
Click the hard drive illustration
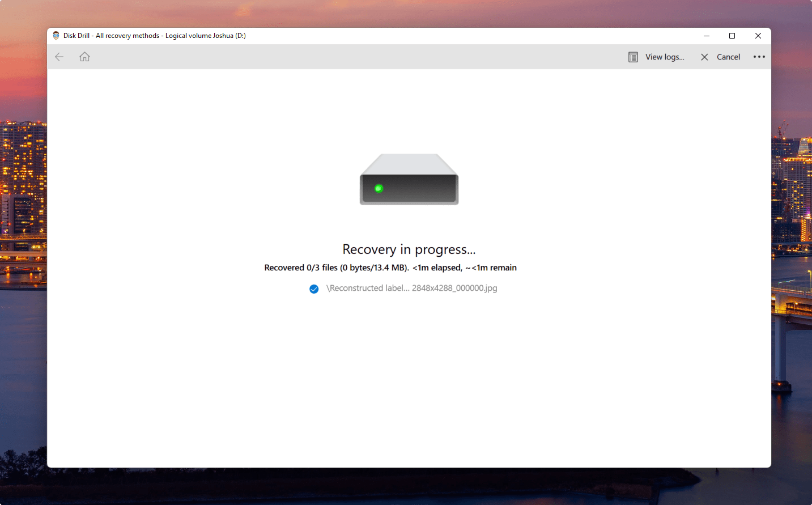pyautogui.click(x=409, y=179)
